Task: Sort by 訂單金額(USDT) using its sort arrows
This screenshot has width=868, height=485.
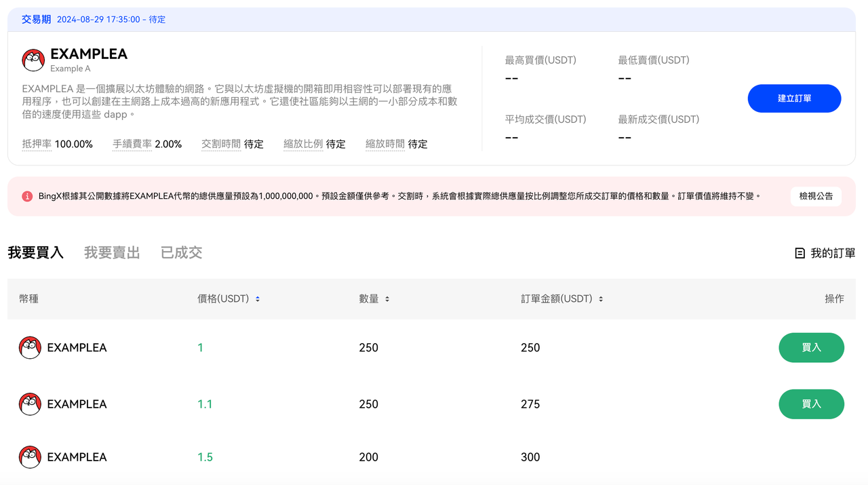Action: point(601,299)
